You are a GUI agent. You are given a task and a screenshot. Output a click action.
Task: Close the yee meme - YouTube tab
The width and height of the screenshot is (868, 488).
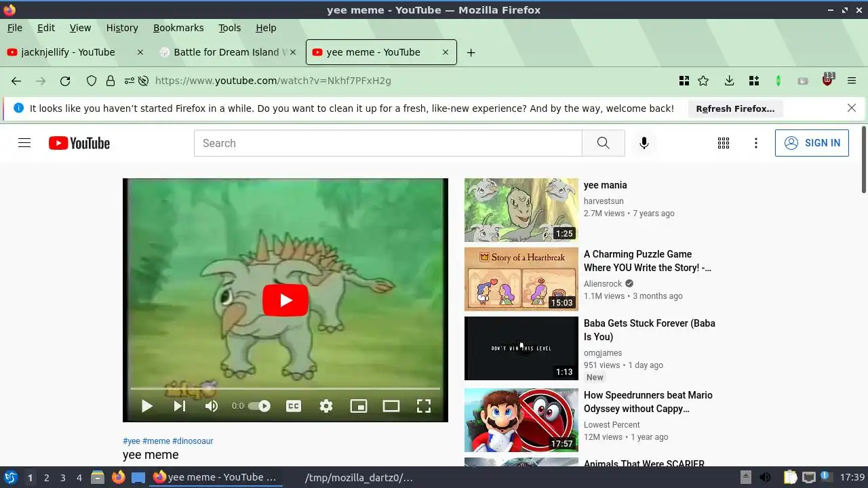[x=446, y=52]
